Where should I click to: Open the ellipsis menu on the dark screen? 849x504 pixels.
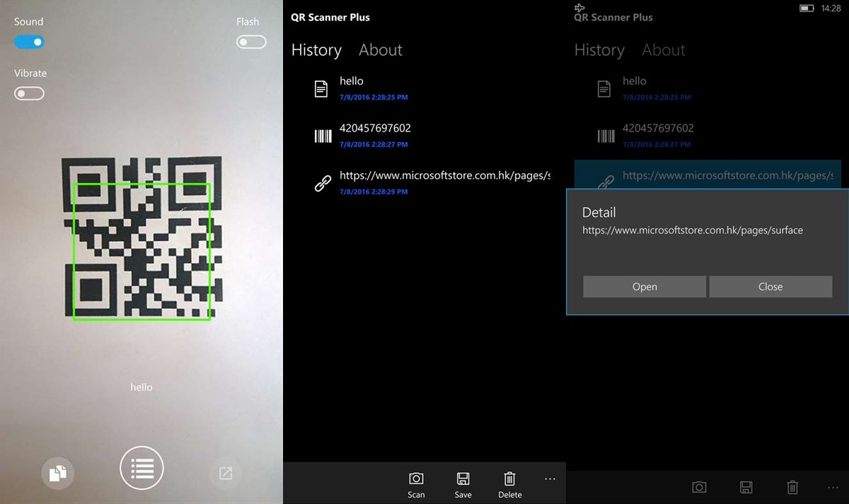click(833, 487)
